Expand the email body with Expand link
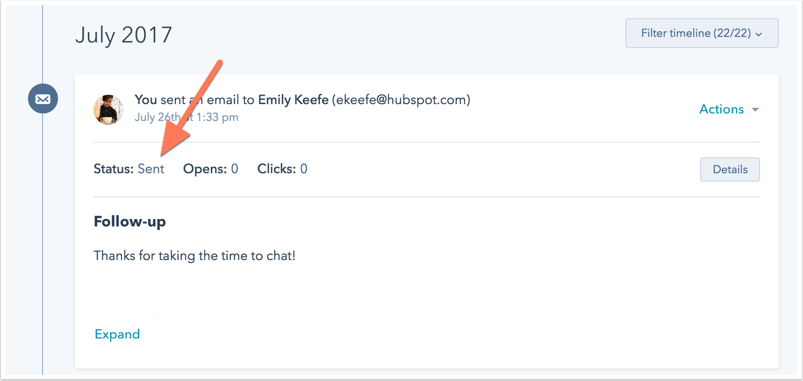Viewport: 803px width, 381px height. coord(117,334)
